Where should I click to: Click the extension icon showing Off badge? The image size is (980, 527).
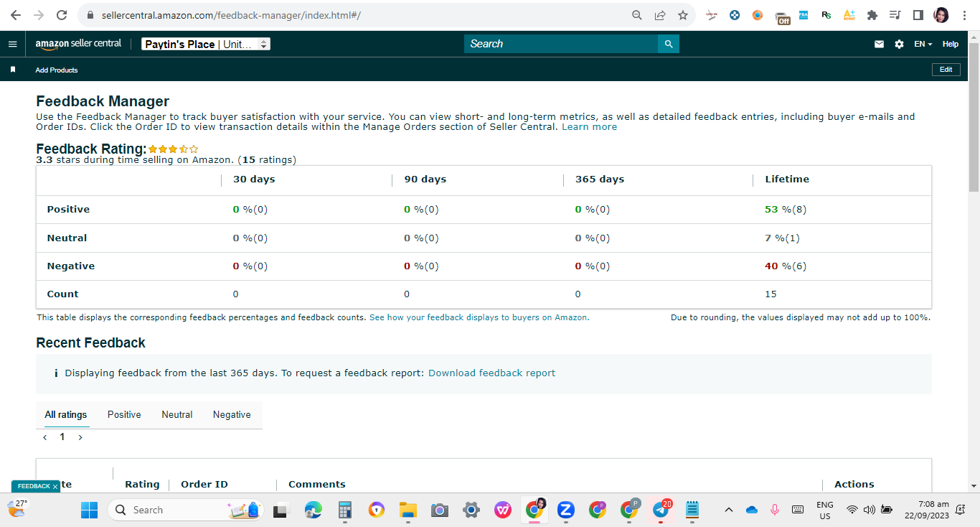click(x=782, y=17)
